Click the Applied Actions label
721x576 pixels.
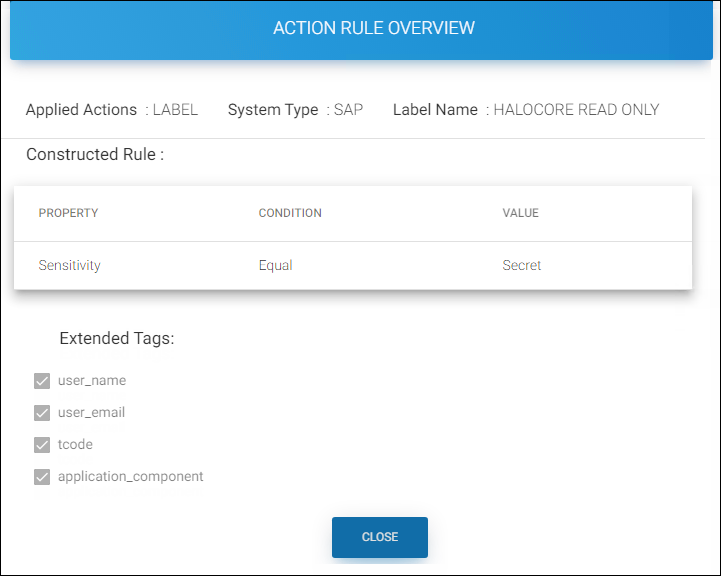[81, 110]
